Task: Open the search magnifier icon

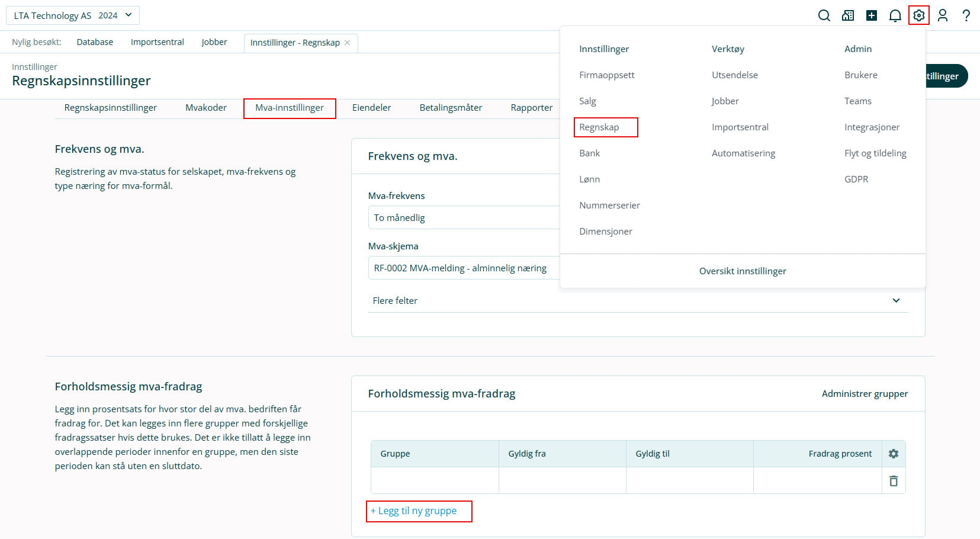Action: 824,15
